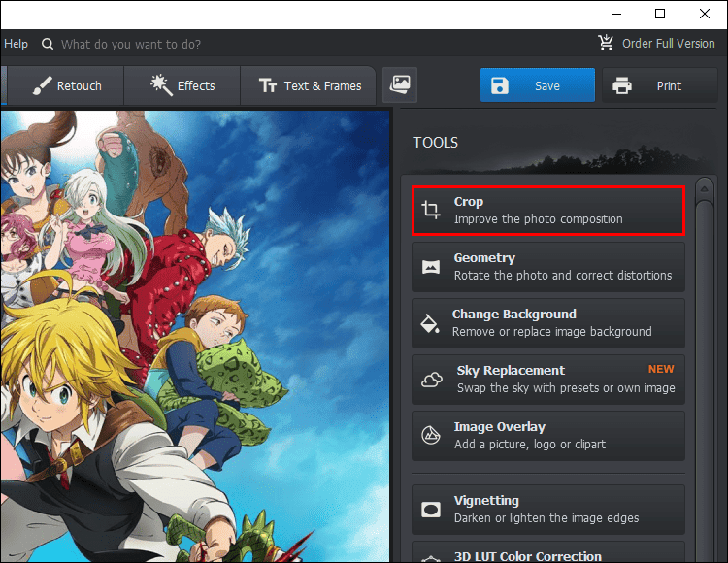Switch to the Retouch tab
The height and width of the screenshot is (563, 728).
66,85
